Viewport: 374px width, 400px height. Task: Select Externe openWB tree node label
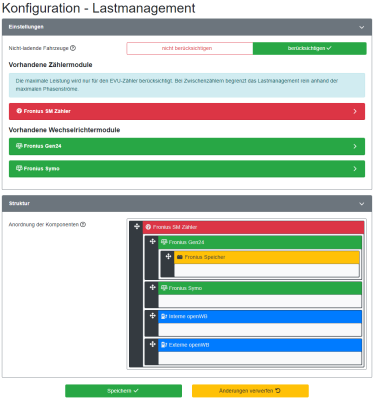pos(189,345)
